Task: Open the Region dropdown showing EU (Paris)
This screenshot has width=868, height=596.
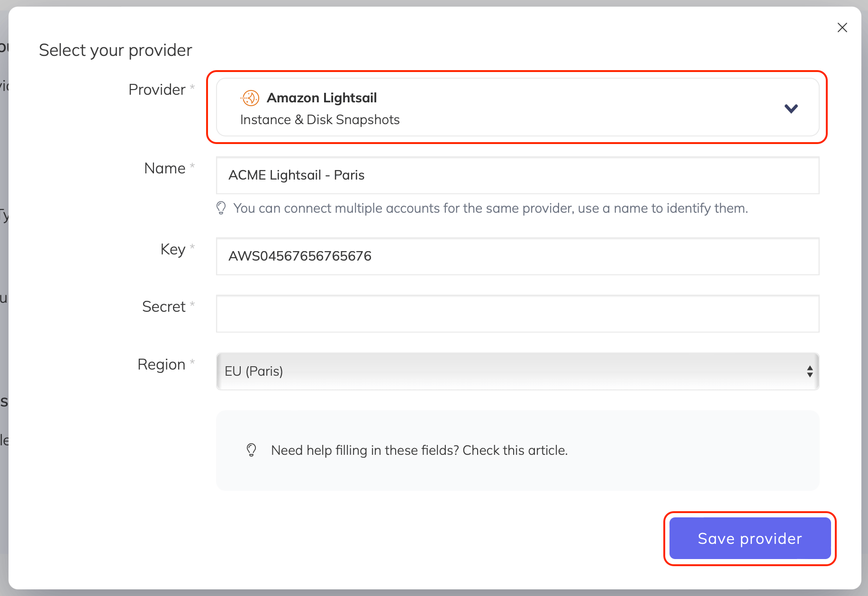Action: [517, 371]
